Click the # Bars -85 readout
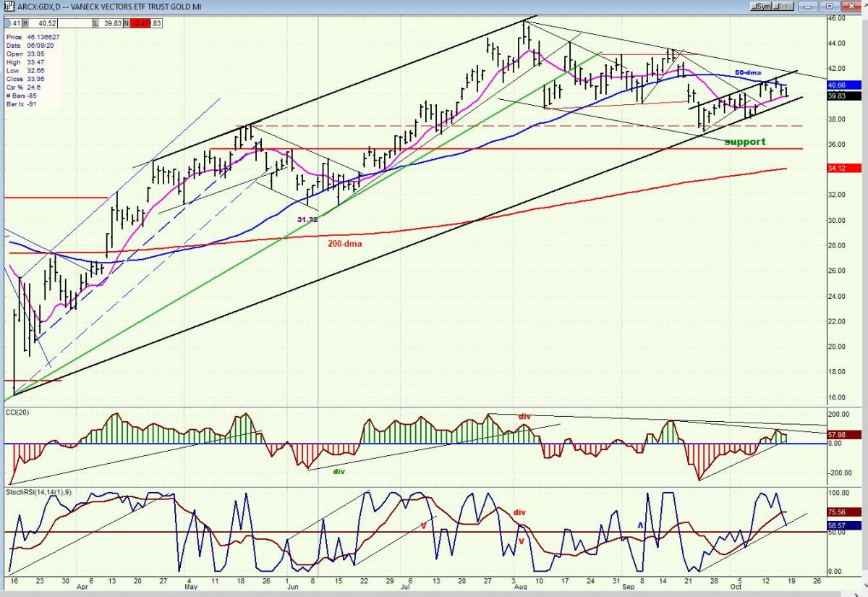The image size is (868, 597). (x=22, y=96)
